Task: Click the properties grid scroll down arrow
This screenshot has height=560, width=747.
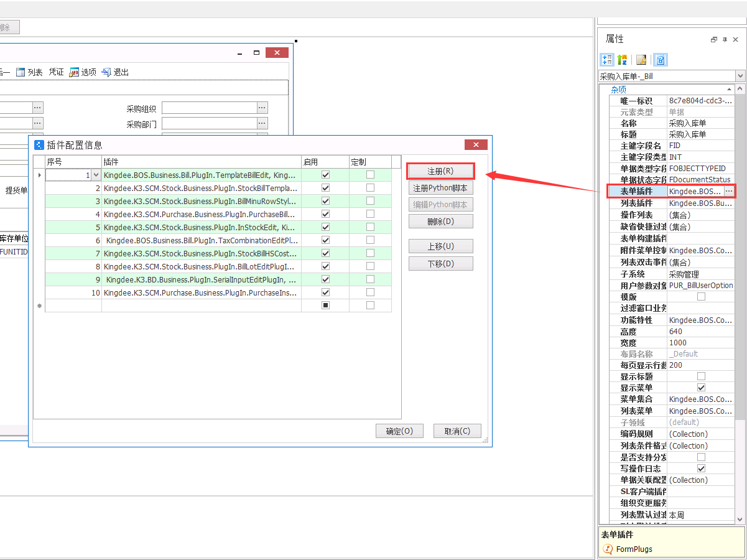Action: [x=740, y=519]
